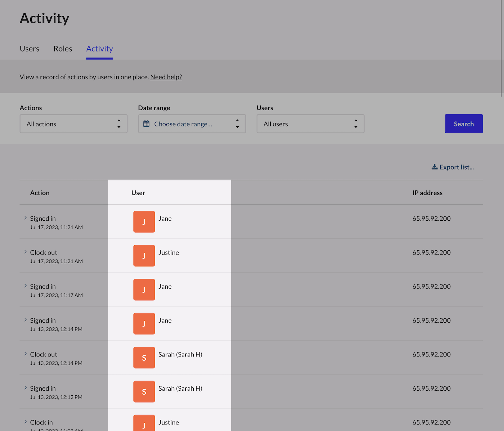Expand the Signed in Jul 17 11:17 AM row
The width and height of the screenshot is (504, 431).
pyautogui.click(x=26, y=286)
